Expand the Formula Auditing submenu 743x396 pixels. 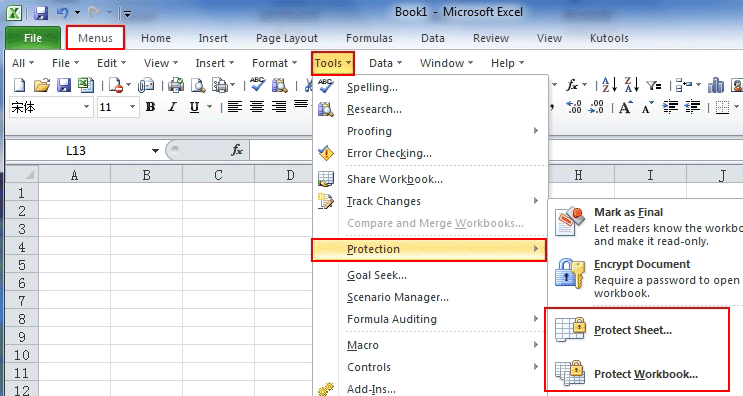point(430,319)
